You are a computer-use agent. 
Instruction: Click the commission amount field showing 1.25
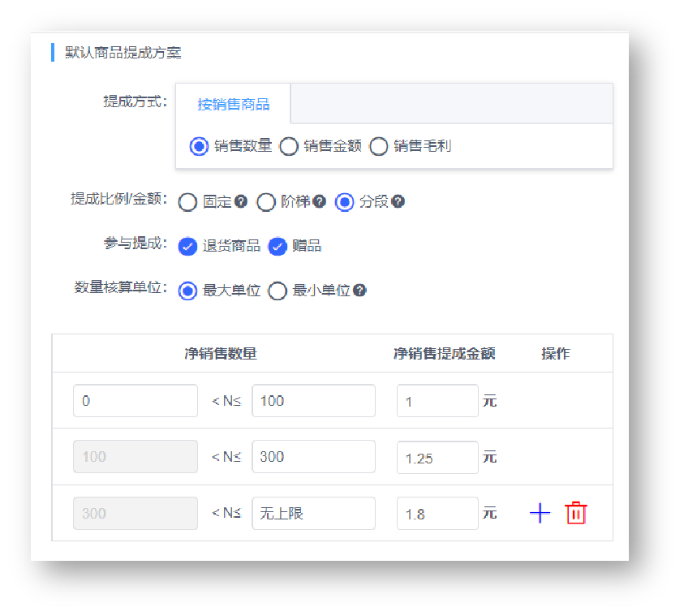pyautogui.click(x=437, y=457)
